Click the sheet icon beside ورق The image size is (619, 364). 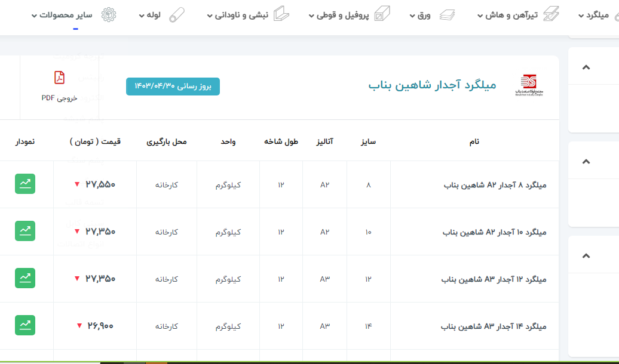(447, 15)
